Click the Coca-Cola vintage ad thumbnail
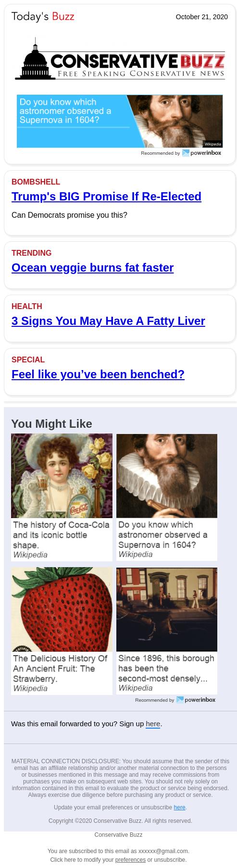 tap(62, 476)
